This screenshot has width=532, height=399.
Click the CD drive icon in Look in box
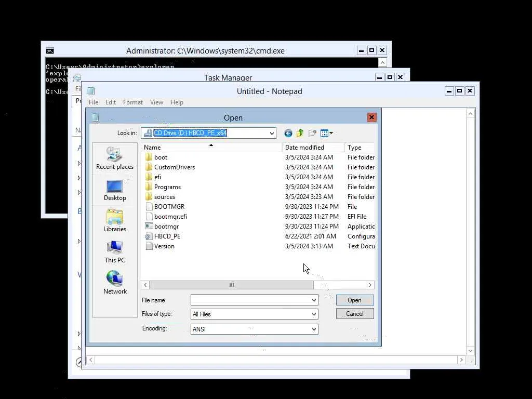point(148,133)
